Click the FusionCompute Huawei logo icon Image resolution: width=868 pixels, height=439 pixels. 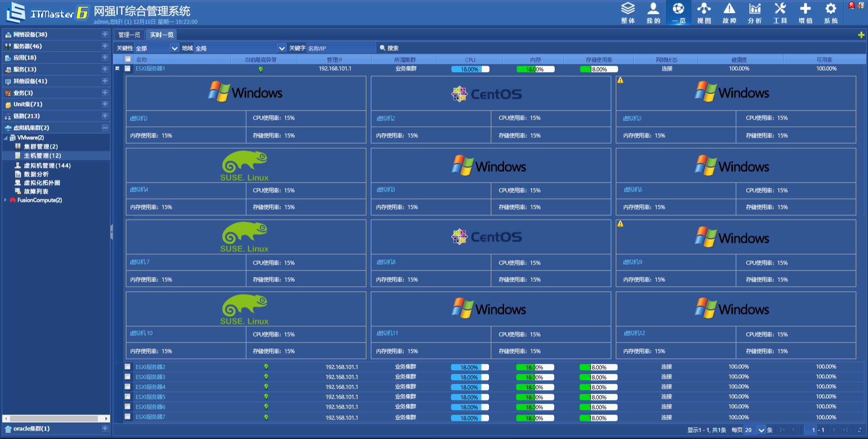13,200
